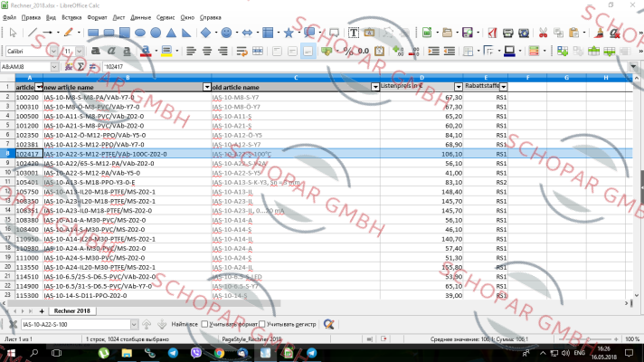Choose the freeform pencil drawing tool
This screenshot has width=644, height=362.
(68, 33)
